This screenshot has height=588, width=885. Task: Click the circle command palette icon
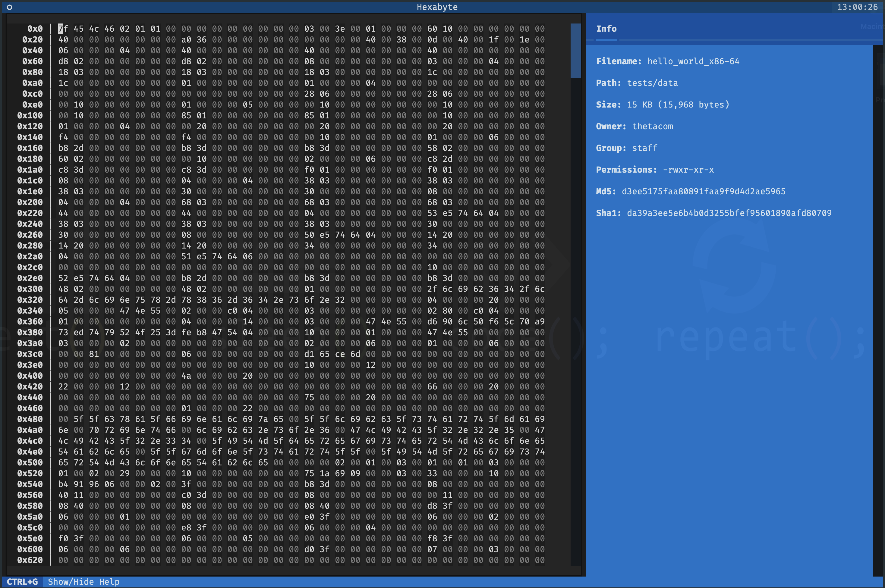pyautogui.click(x=10, y=7)
